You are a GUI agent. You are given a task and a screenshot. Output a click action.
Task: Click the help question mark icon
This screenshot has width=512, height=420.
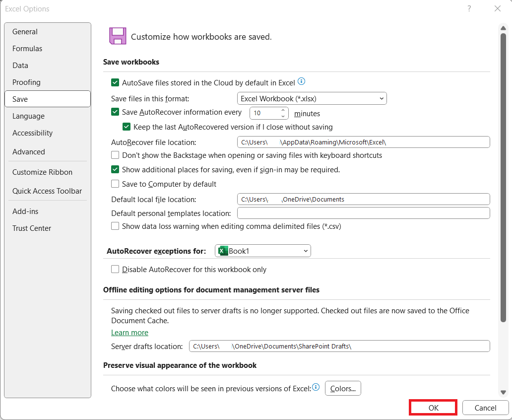[x=469, y=8]
